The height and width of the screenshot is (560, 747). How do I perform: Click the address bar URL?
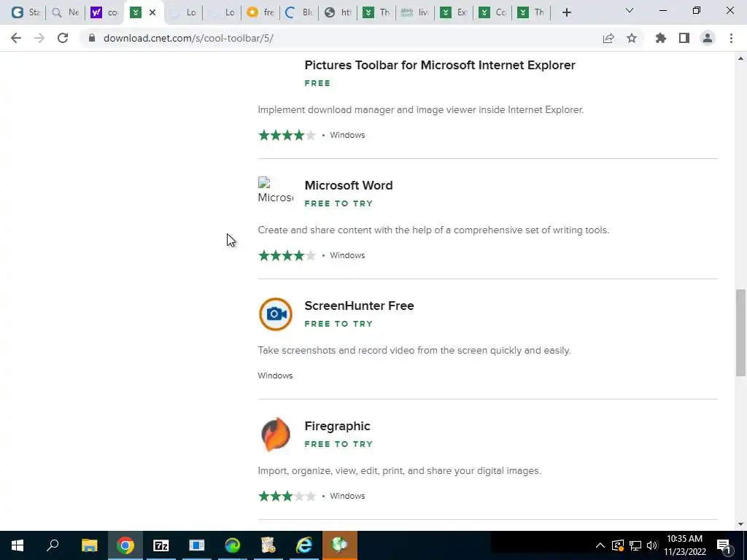[x=188, y=38]
